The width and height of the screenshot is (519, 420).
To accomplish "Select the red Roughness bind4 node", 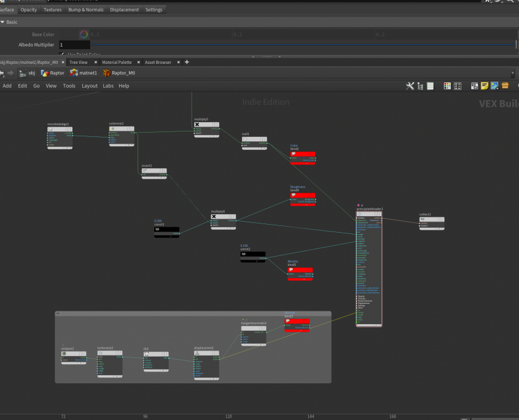I will [x=302, y=195].
